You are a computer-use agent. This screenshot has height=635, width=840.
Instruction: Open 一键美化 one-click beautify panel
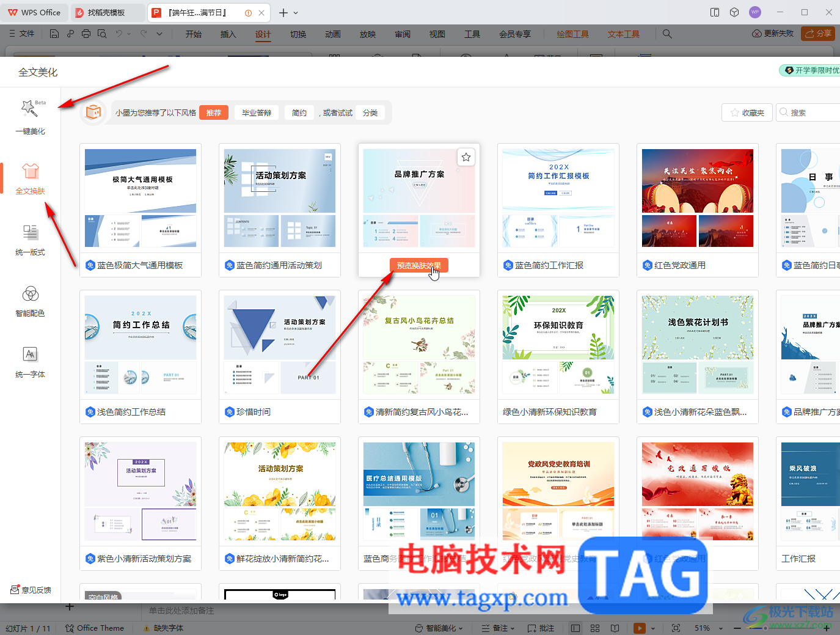tap(30, 117)
